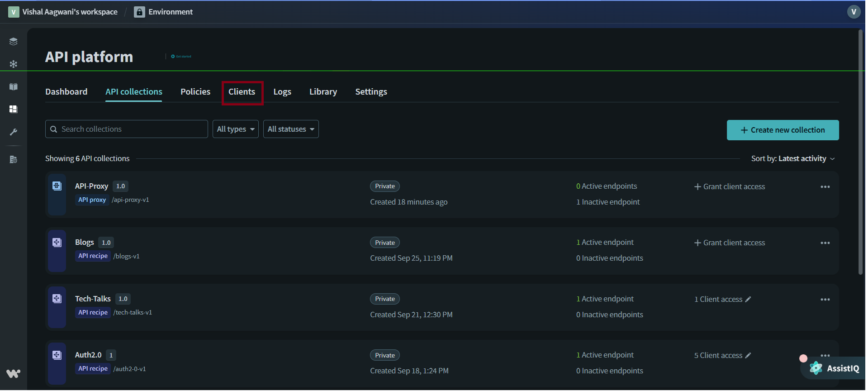Open the Logs tab
This screenshot has width=868, height=391.
[282, 92]
